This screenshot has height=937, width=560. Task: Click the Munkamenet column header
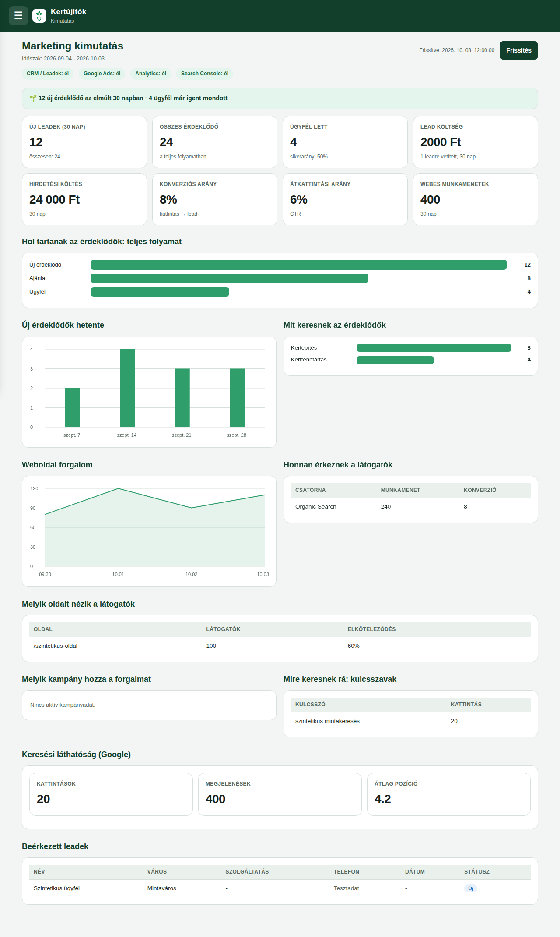(400, 490)
